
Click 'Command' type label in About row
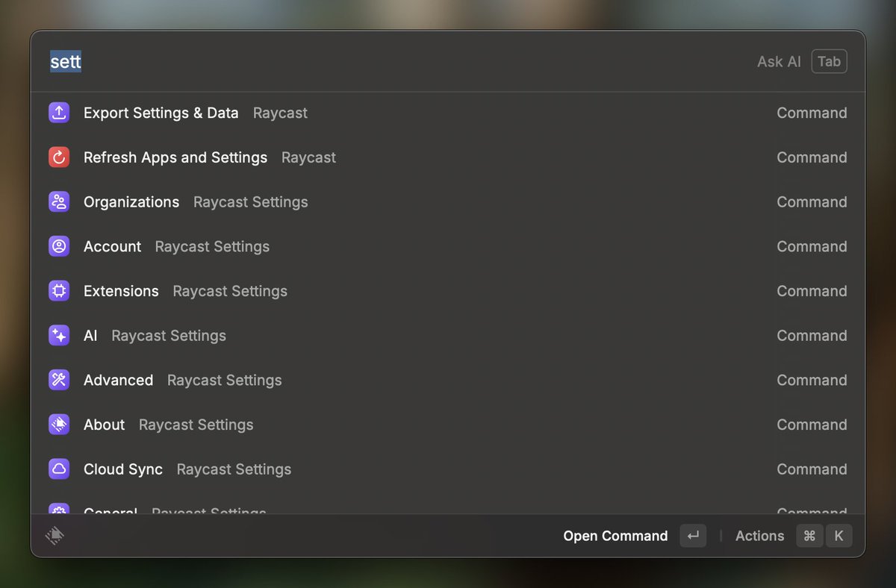click(x=812, y=425)
